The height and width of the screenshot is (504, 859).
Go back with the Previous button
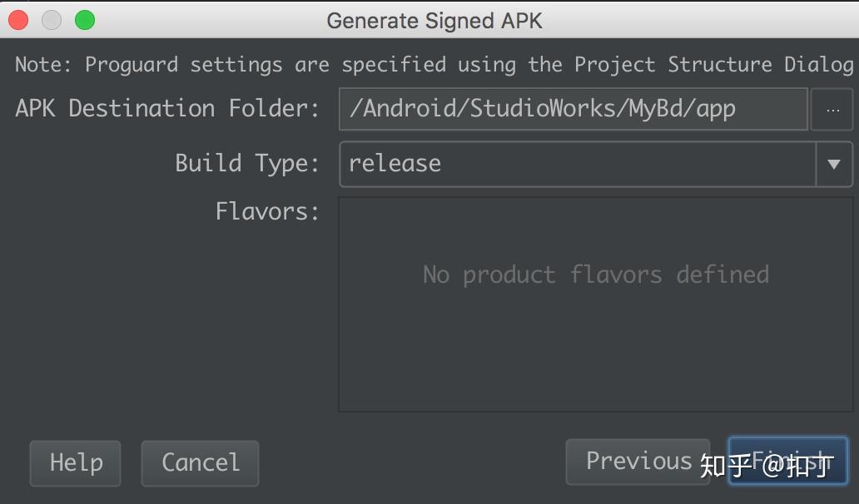(x=638, y=461)
